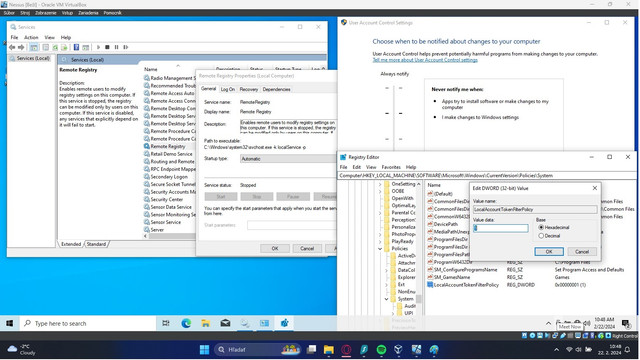This screenshot has height=360, width=640.
Task: Click Start Service play icon in toolbar
Action: (x=98, y=47)
